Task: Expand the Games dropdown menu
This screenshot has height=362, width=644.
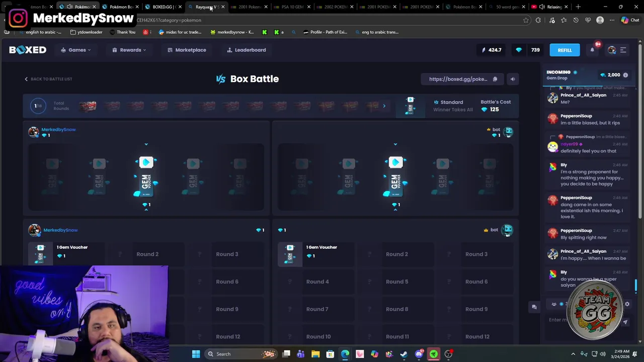Action: (76, 50)
